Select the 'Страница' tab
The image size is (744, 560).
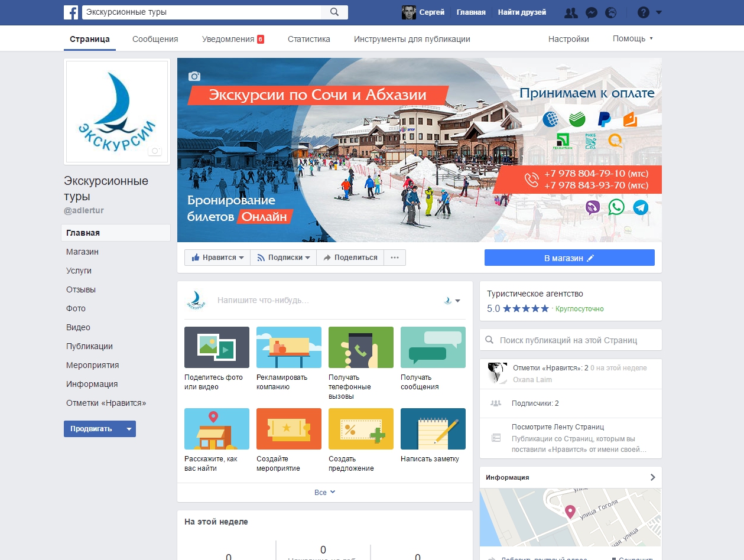pos(90,39)
